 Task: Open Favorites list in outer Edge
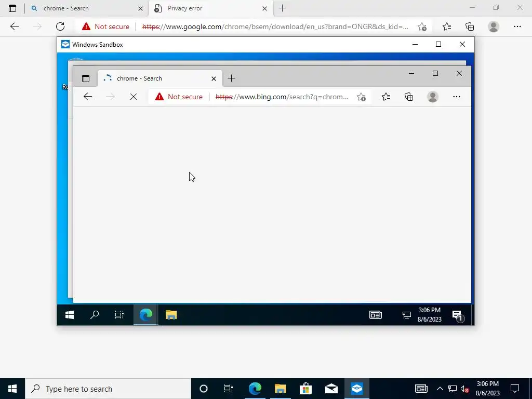pos(446,26)
